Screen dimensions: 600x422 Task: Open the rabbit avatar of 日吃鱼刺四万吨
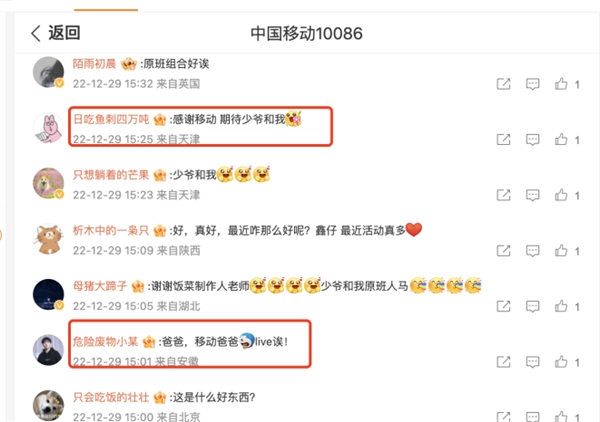click(x=48, y=128)
